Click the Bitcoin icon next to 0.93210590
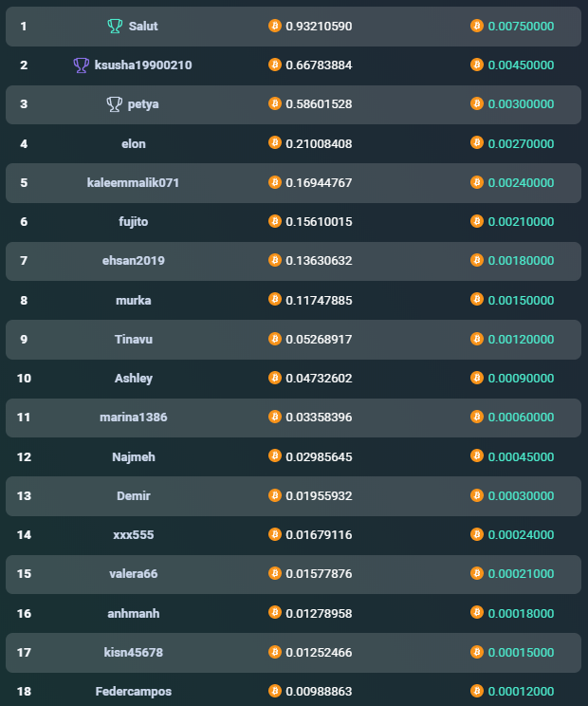Image resolution: width=588 pixels, height=706 pixels. [275, 26]
